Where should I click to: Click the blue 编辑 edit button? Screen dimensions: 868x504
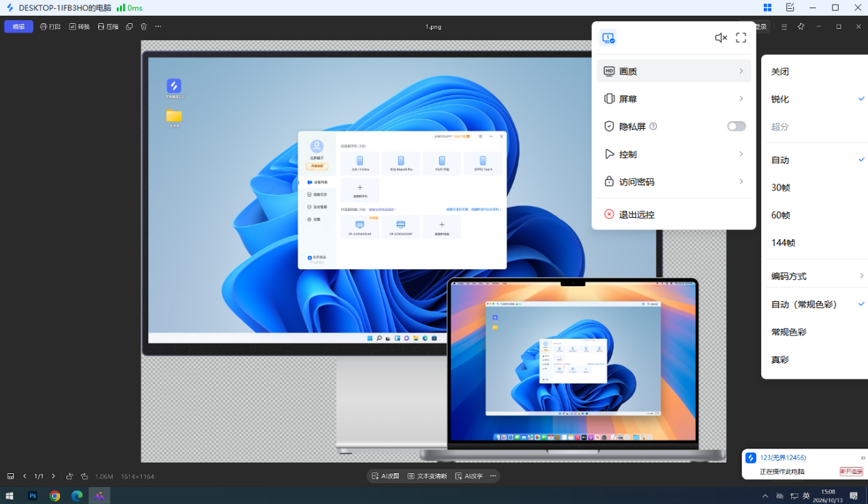pyautogui.click(x=18, y=27)
